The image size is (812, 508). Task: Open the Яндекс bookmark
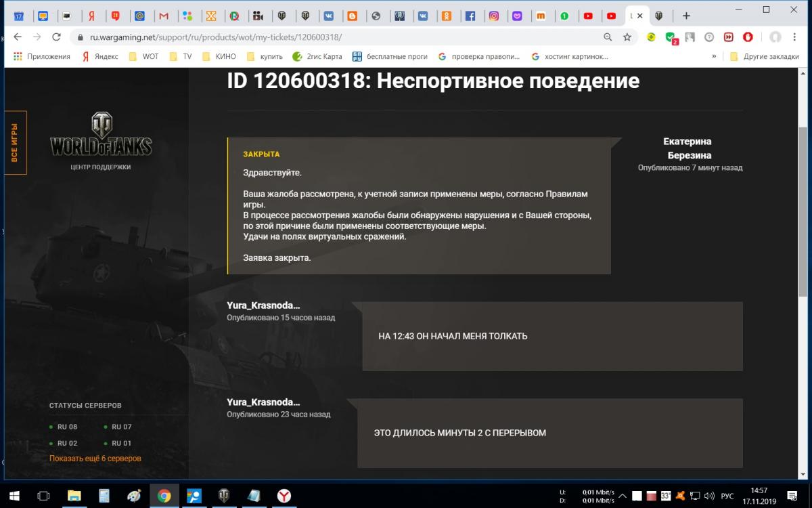tap(99, 57)
